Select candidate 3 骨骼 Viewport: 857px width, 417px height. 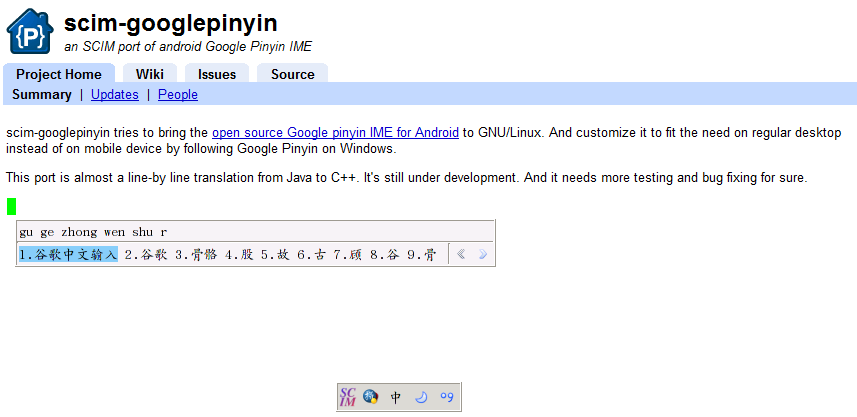point(196,255)
